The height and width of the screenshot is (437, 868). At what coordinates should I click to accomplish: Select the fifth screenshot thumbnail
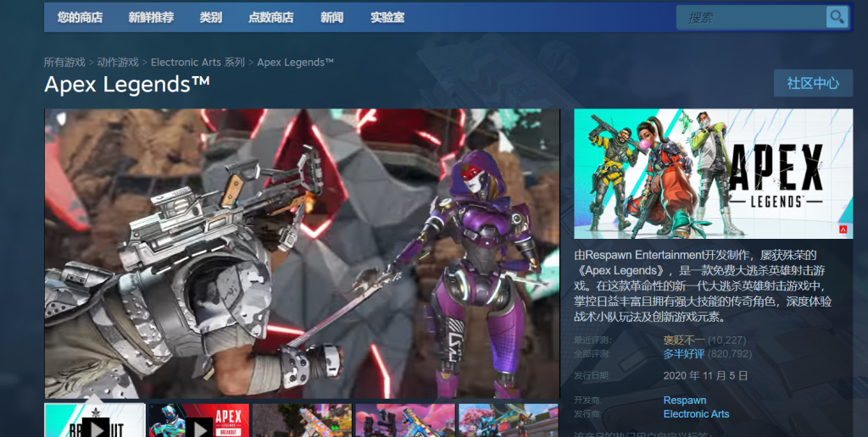point(509,421)
